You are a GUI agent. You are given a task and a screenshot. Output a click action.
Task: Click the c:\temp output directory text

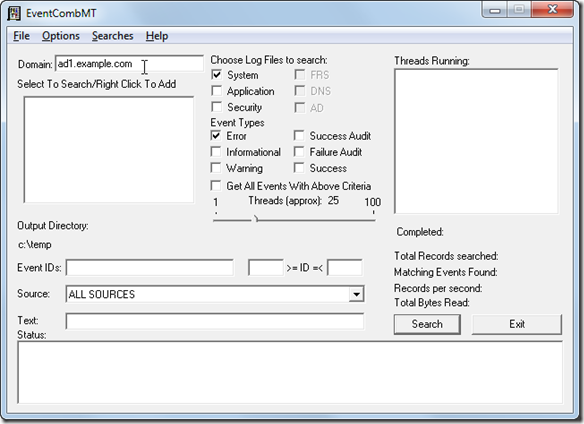tap(35, 245)
